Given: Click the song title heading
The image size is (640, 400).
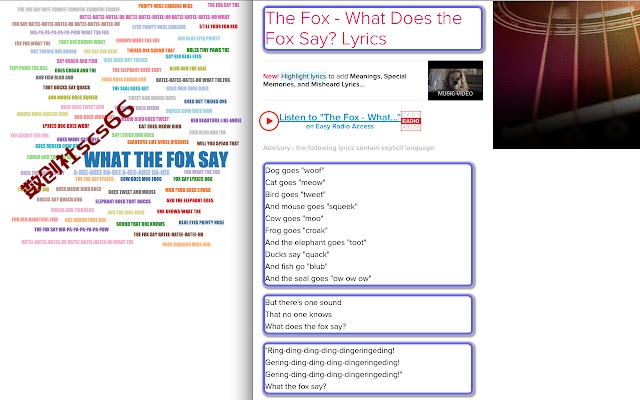Looking at the screenshot, I should pyautogui.click(x=363, y=29).
